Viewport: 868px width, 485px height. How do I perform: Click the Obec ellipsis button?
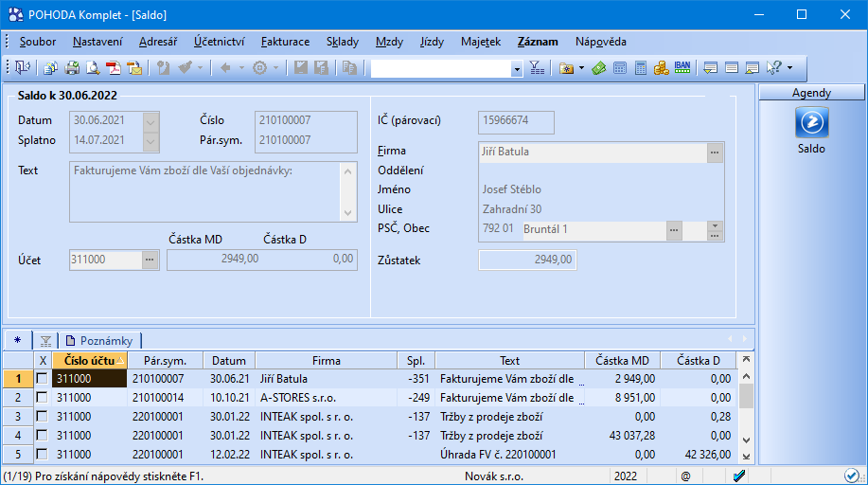pos(674,230)
